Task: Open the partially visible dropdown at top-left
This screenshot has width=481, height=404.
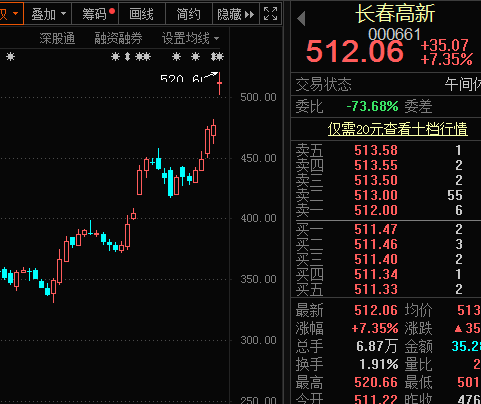Action: click(11, 14)
